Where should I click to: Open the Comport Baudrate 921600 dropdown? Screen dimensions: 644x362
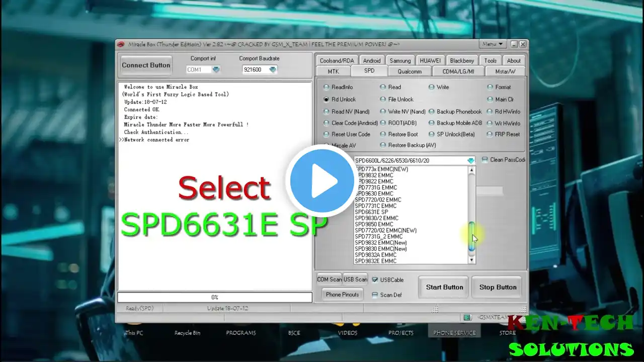point(273,70)
